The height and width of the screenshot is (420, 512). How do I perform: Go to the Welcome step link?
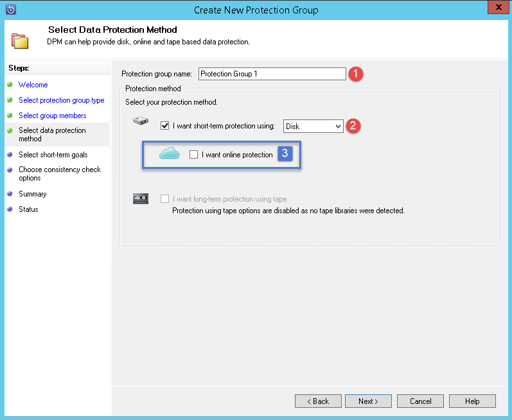point(33,85)
